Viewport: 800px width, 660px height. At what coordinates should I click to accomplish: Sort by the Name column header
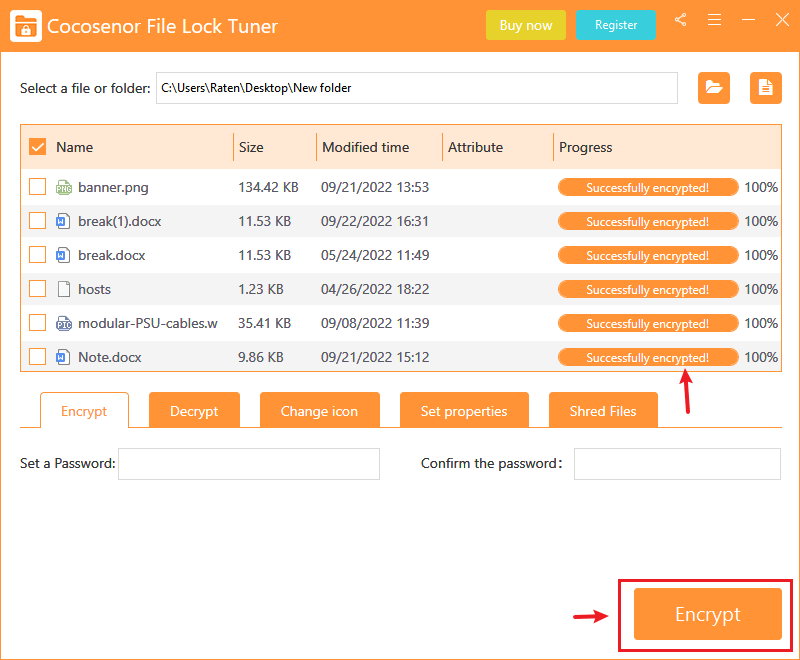coord(74,147)
